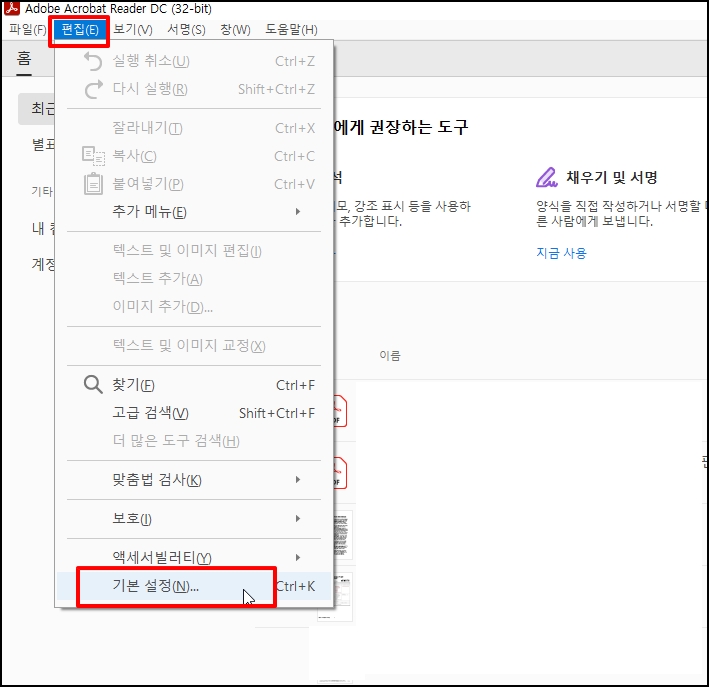Select 잘라내기(T) menu entry
Viewport: 709px width, 687px height.
point(194,128)
